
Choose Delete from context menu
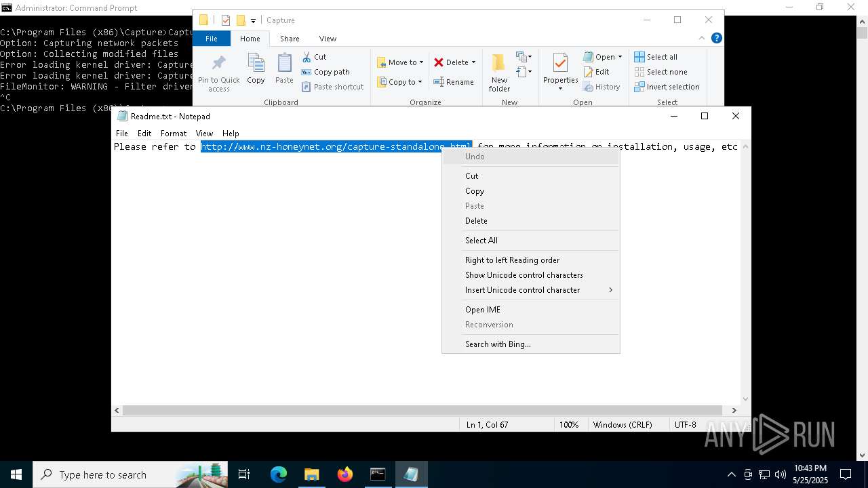tap(530, 221)
